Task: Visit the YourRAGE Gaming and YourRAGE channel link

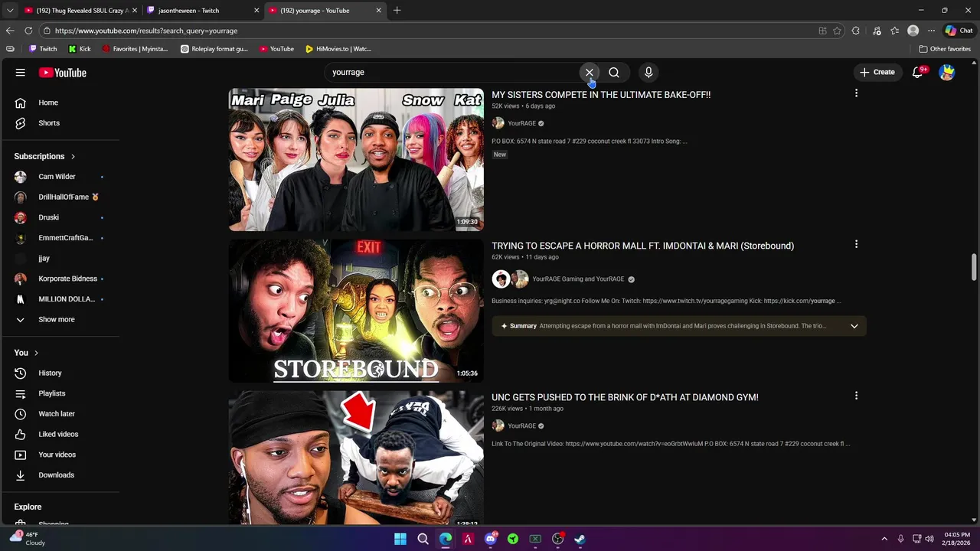Action: [578, 279]
